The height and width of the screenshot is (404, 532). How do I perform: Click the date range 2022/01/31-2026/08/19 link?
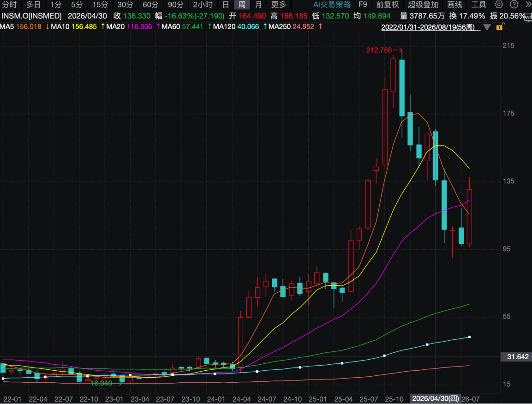(428, 27)
